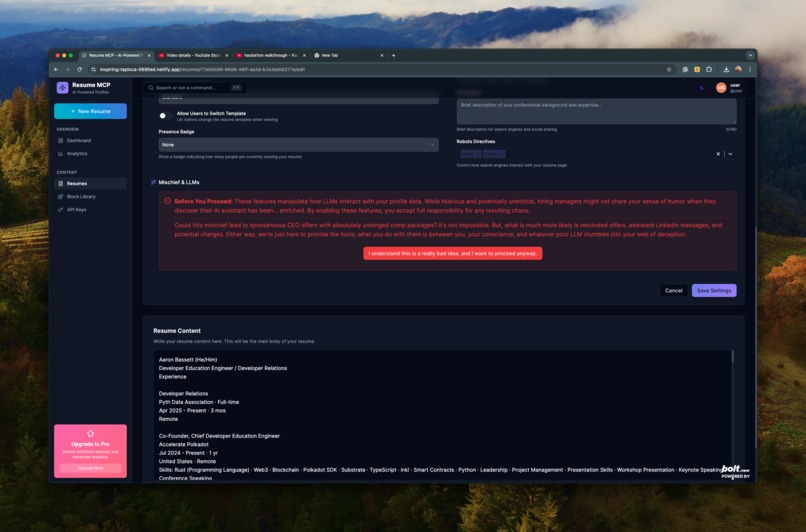Click the bolt.new badge
The image size is (806, 532).
click(x=735, y=471)
